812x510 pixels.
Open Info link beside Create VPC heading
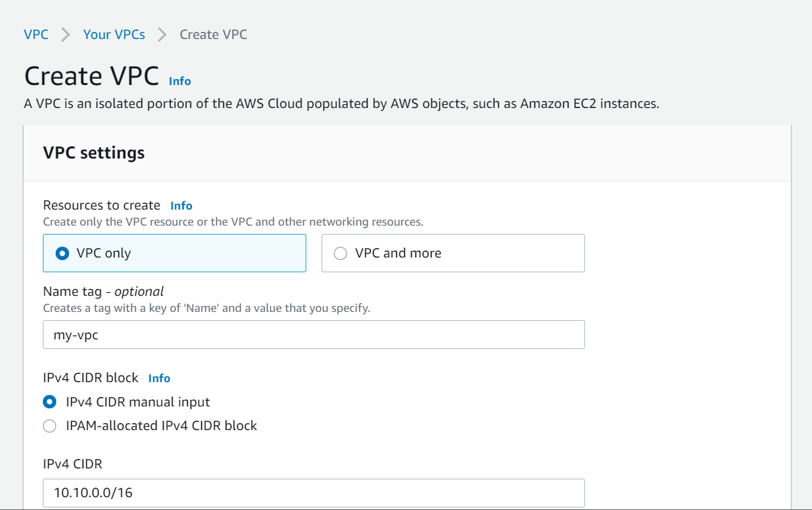click(x=180, y=81)
